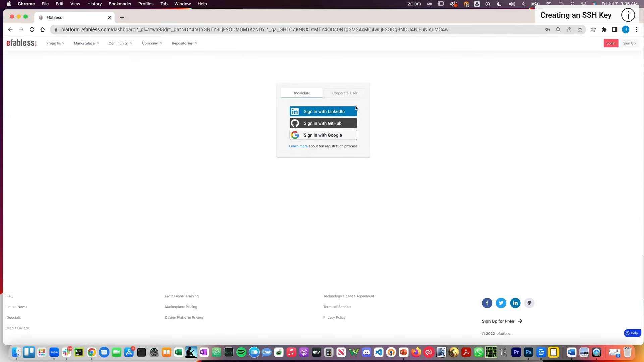
Task: Close the Efabless tab
Action: [x=109, y=18]
